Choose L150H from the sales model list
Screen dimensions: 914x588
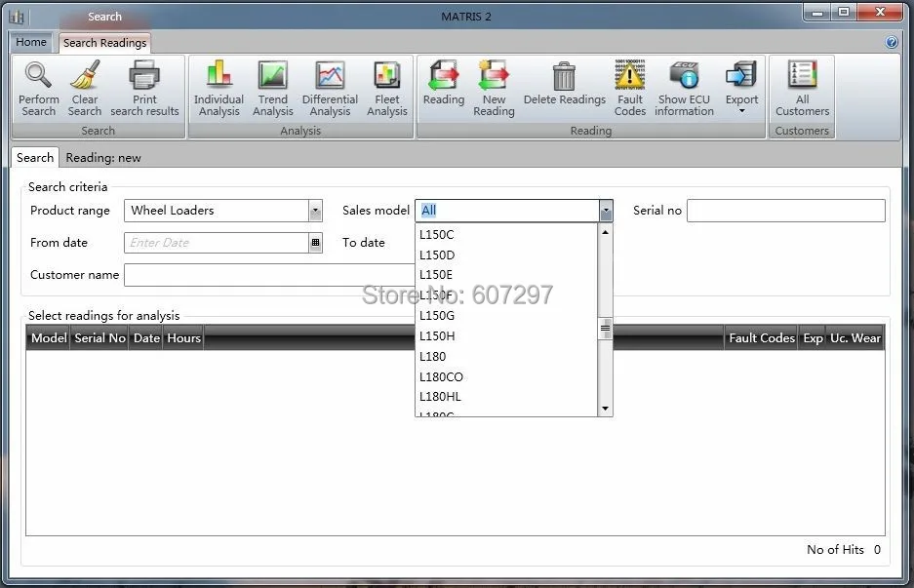[x=506, y=336]
